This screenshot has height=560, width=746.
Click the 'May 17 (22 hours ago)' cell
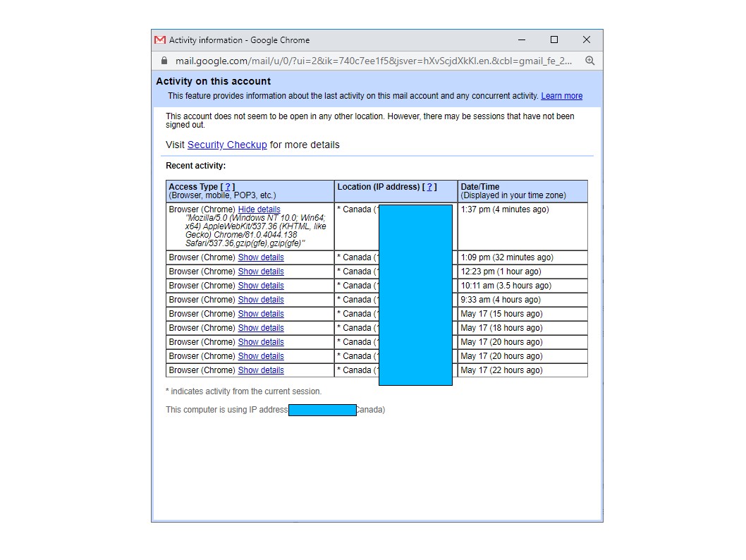point(522,370)
